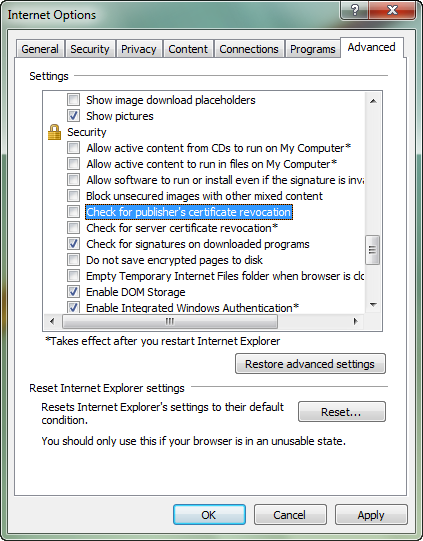423x541 pixels.
Task: Switch to the General tab
Action: click(40, 49)
